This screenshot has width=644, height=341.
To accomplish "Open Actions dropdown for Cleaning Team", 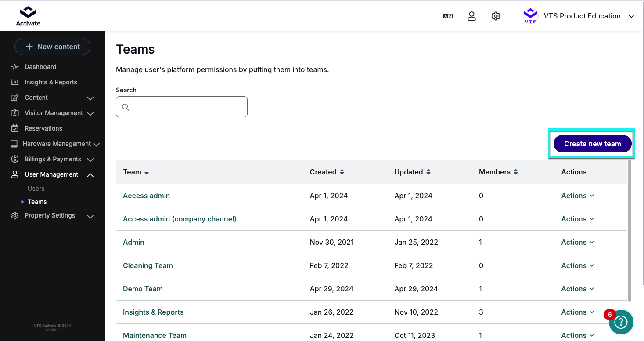I will click(x=578, y=265).
